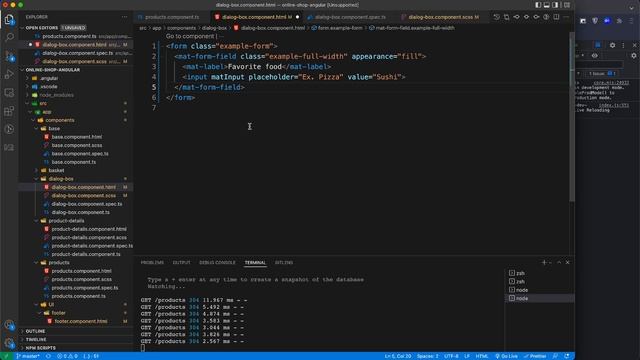Click master branch in status bar

click(x=27, y=356)
